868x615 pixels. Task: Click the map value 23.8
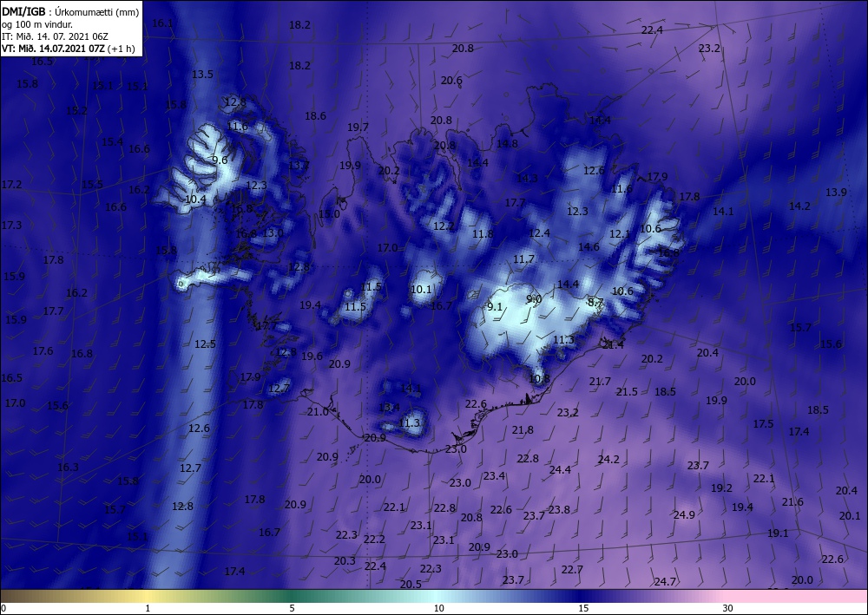(x=558, y=509)
